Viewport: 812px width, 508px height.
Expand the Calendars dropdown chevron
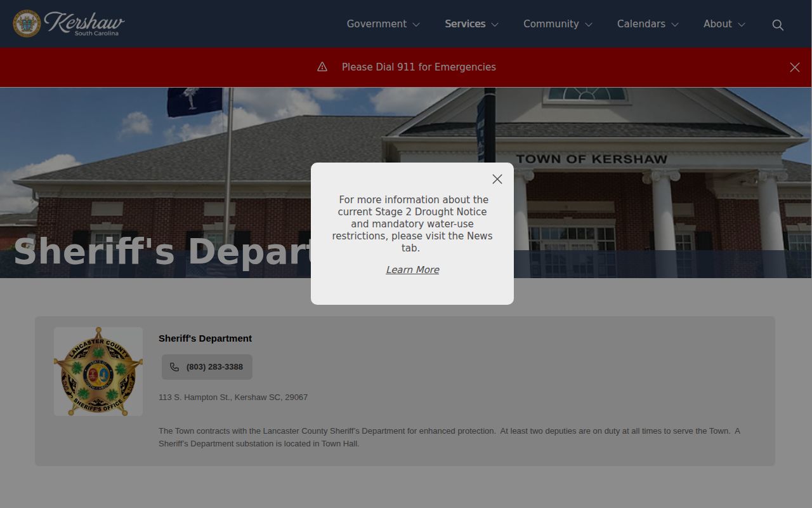[x=675, y=25]
